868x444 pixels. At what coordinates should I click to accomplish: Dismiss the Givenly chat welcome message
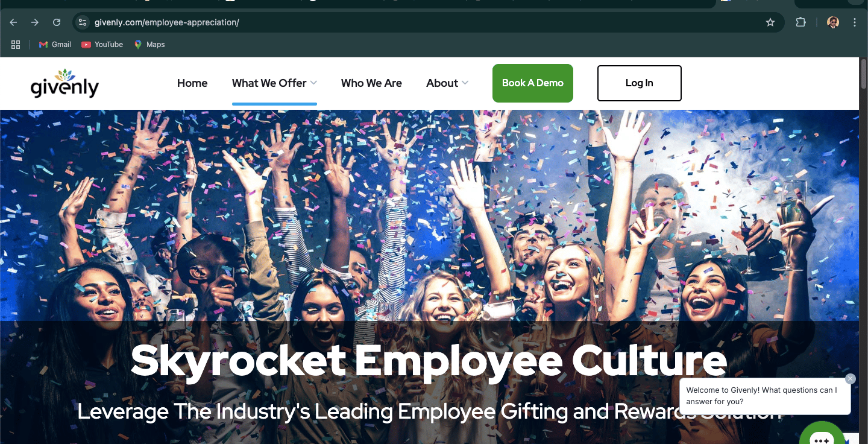tap(851, 379)
